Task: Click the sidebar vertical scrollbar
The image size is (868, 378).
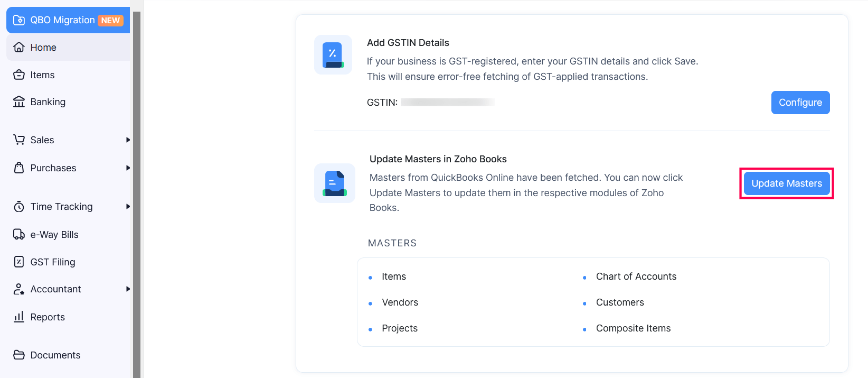Action: tap(137, 195)
